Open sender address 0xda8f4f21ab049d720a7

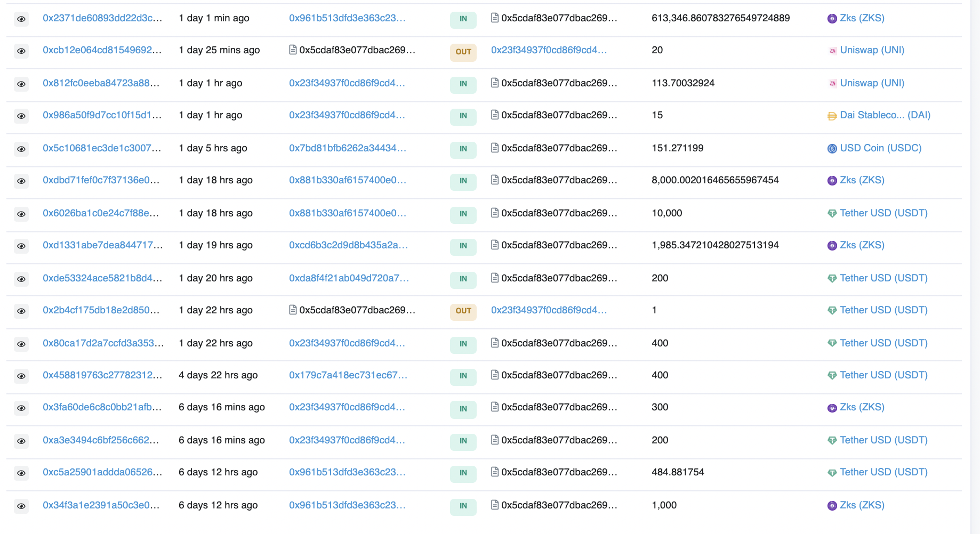pos(349,278)
